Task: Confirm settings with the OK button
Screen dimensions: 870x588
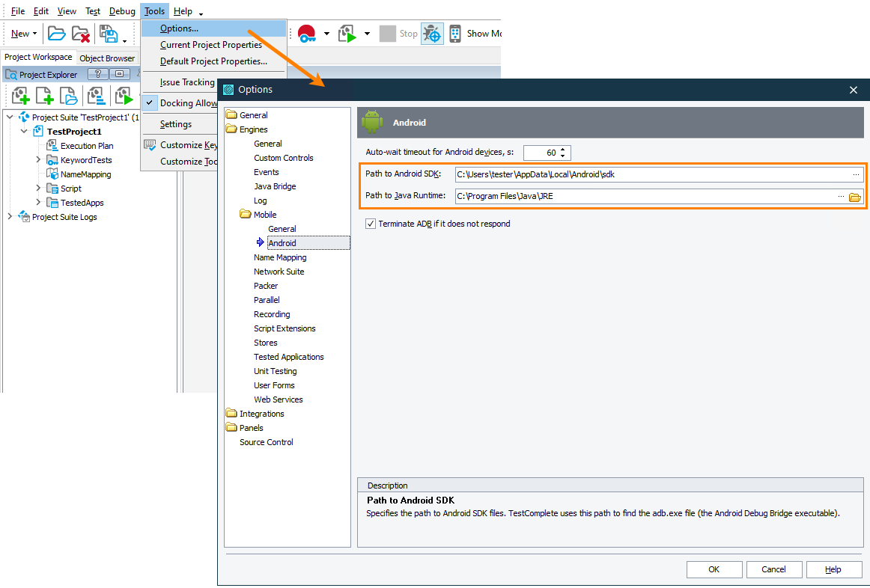Action: (x=714, y=569)
